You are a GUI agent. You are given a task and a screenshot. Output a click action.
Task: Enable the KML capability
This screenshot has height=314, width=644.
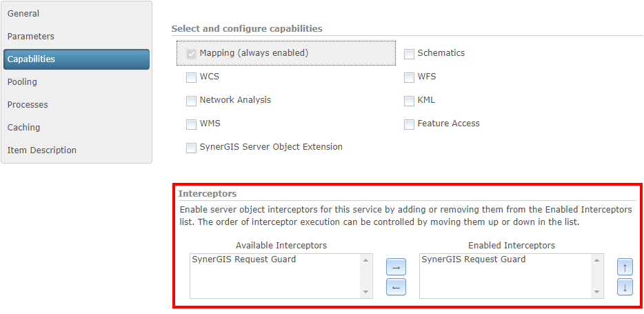(x=409, y=101)
